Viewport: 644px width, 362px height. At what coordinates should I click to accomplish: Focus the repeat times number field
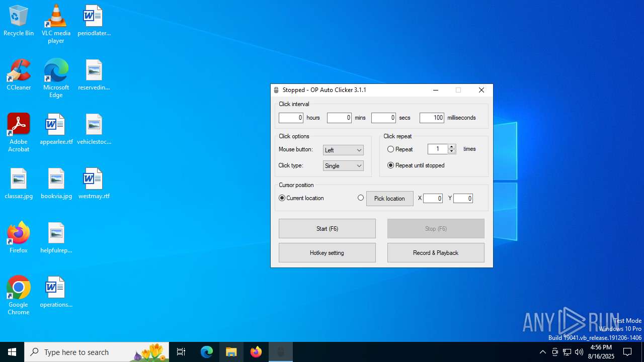438,149
